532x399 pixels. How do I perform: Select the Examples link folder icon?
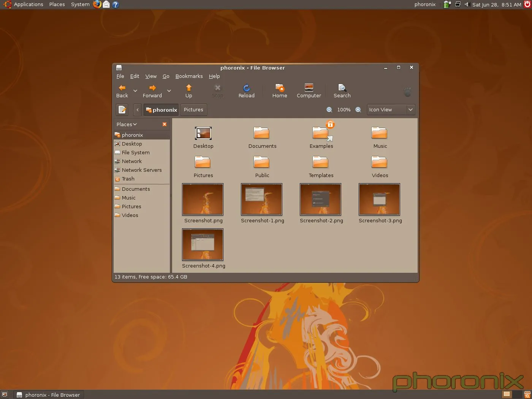pos(321,133)
